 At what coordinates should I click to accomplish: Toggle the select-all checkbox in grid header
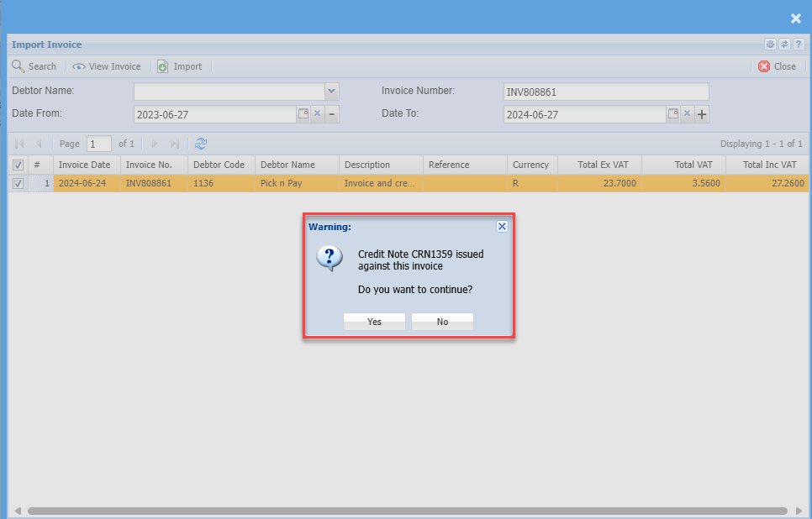click(18, 165)
